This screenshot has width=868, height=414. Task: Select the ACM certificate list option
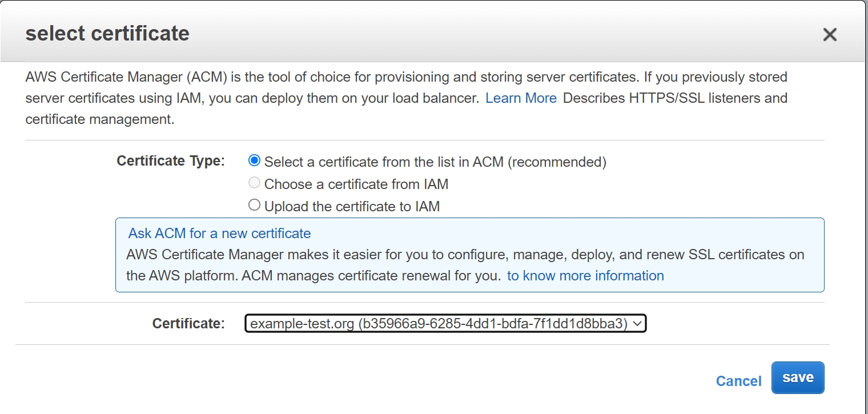tap(255, 161)
